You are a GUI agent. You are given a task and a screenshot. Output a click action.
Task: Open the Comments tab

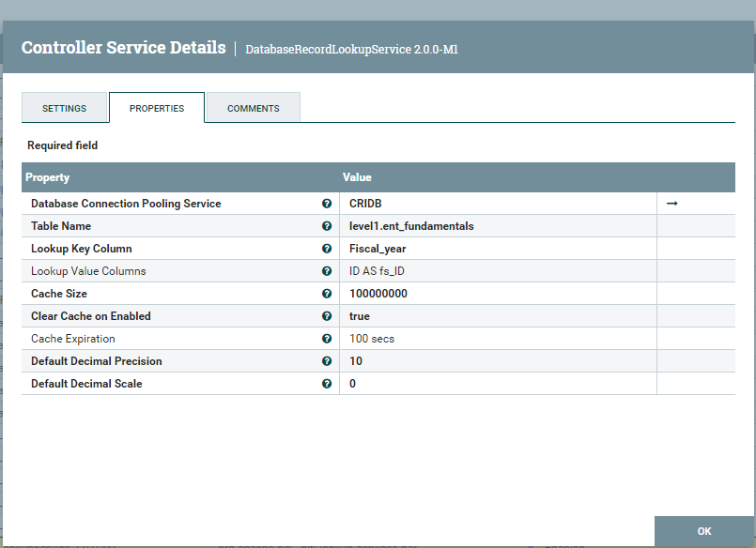click(254, 108)
